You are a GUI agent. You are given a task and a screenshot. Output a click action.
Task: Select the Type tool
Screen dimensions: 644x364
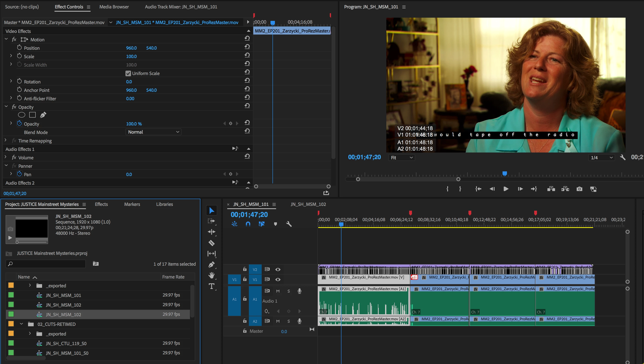212,286
